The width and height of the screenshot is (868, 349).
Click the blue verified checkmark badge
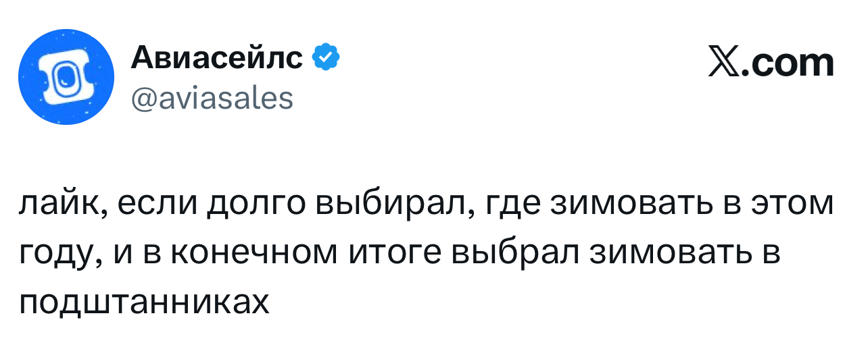click(x=325, y=59)
